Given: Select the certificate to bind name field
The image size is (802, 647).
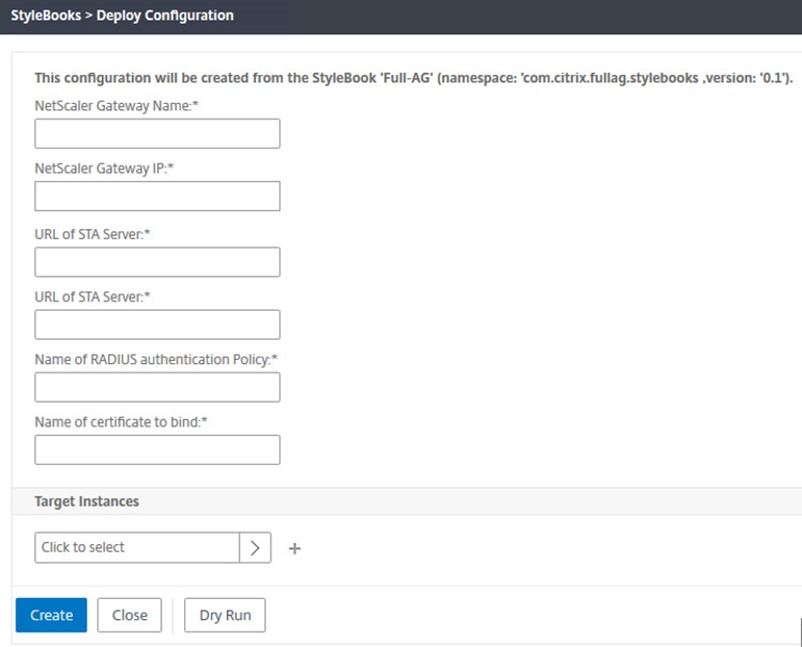Looking at the screenshot, I should [x=157, y=451].
